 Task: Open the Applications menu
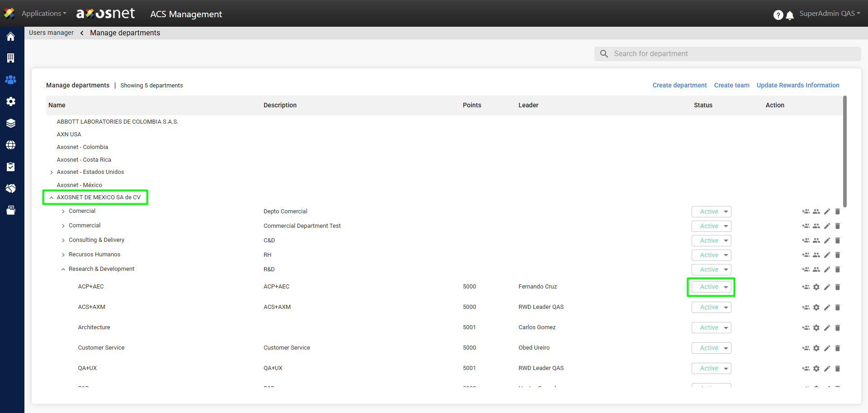coord(44,14)
